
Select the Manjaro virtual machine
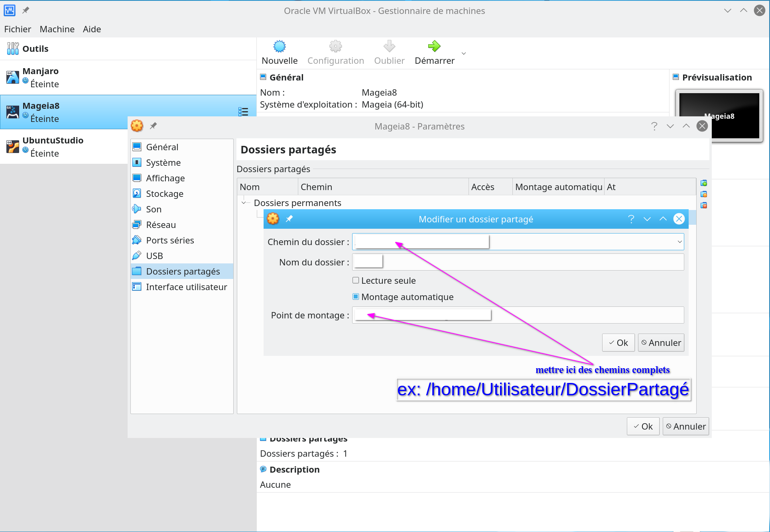(128, 77)
